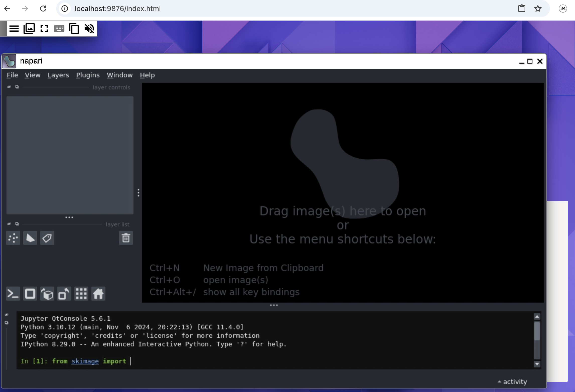Toggle grid mode view
The width and height of the screenshot is (575, 392).
81,294
